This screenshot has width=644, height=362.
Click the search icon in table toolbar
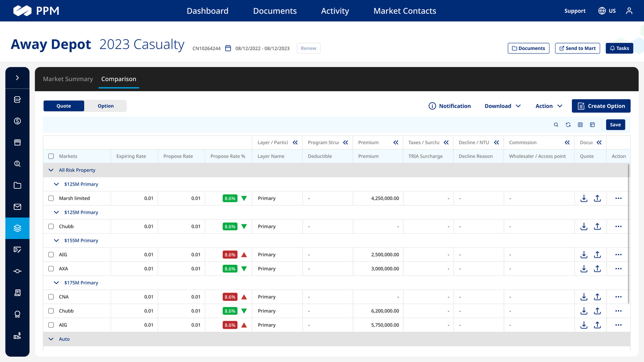pyautogui.click(x=556, y=125)
